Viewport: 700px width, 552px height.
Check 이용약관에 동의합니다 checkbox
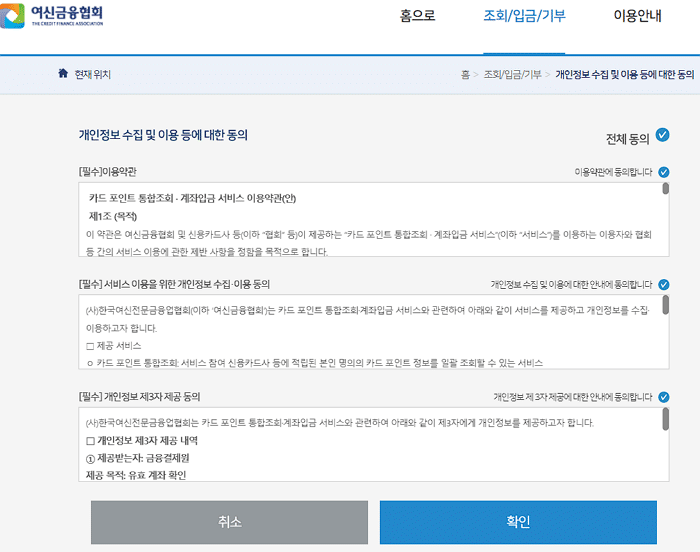tap(664, 172)
